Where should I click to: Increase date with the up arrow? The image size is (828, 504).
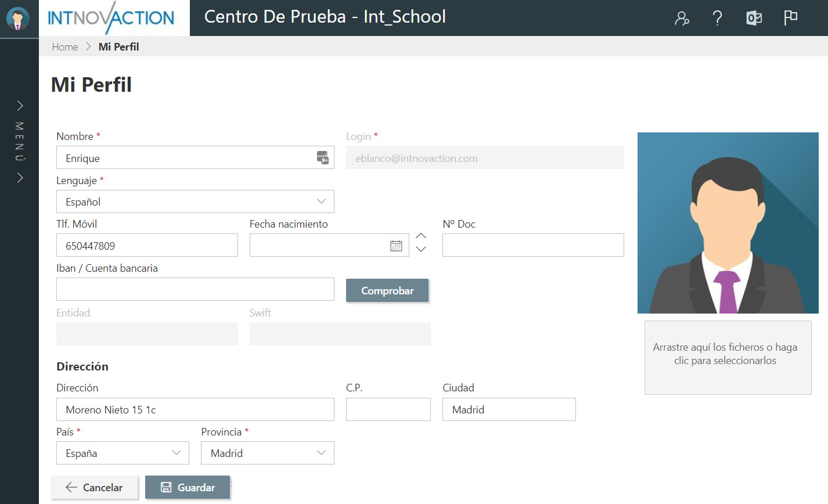[x=422, y=236]
